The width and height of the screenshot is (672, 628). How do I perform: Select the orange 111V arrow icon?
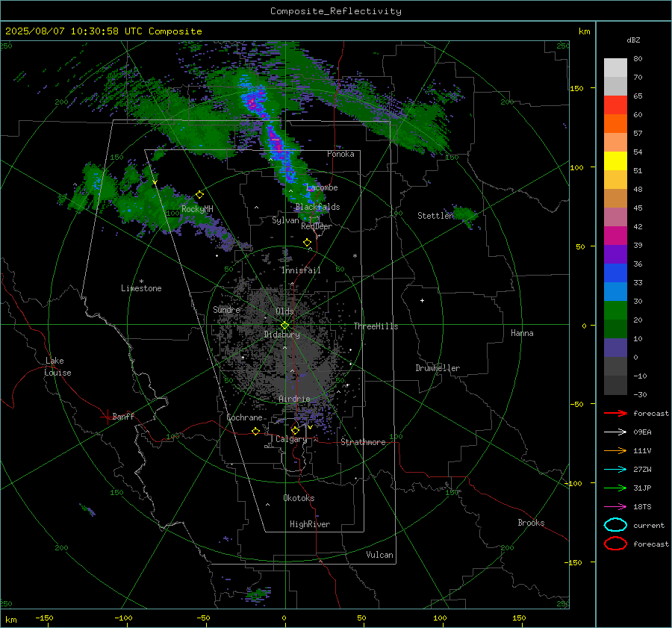pyautogui.click(x=615, y=450)
